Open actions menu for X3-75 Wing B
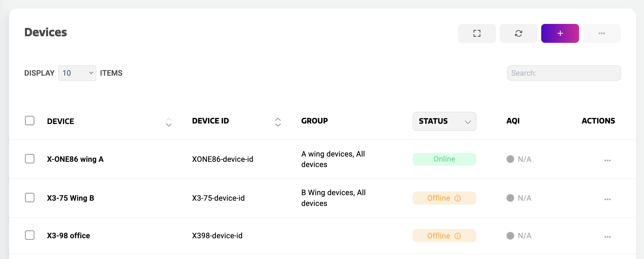The image size is (644, 259). [x=607, y=199]
